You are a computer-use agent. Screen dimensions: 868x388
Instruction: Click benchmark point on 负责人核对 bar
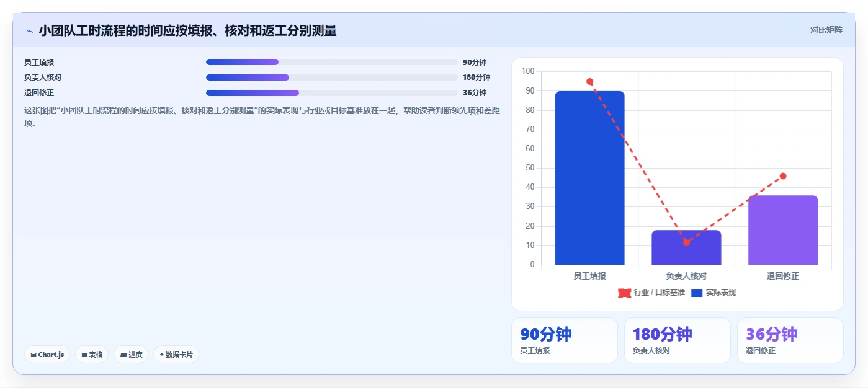coord(686,242)
